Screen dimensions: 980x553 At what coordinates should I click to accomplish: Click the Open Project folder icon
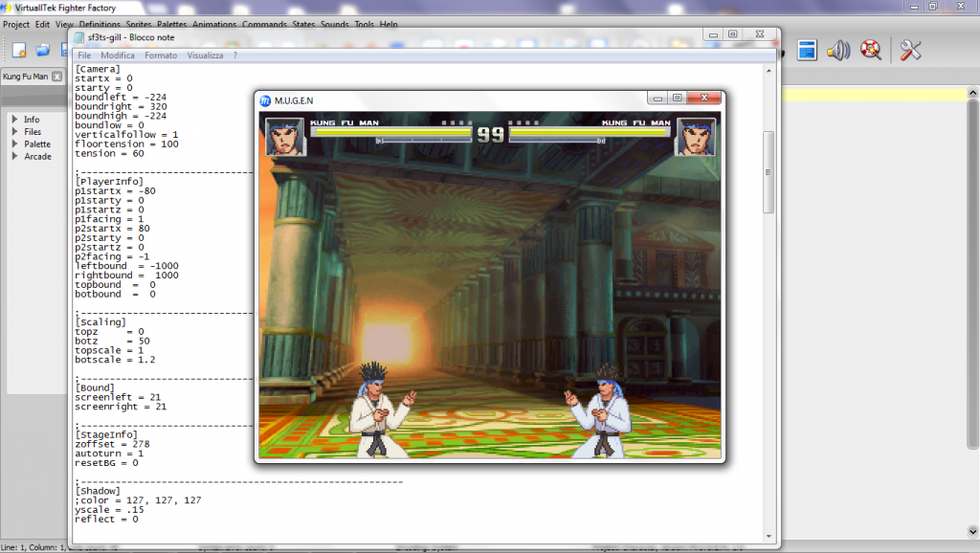pos(43,50)
